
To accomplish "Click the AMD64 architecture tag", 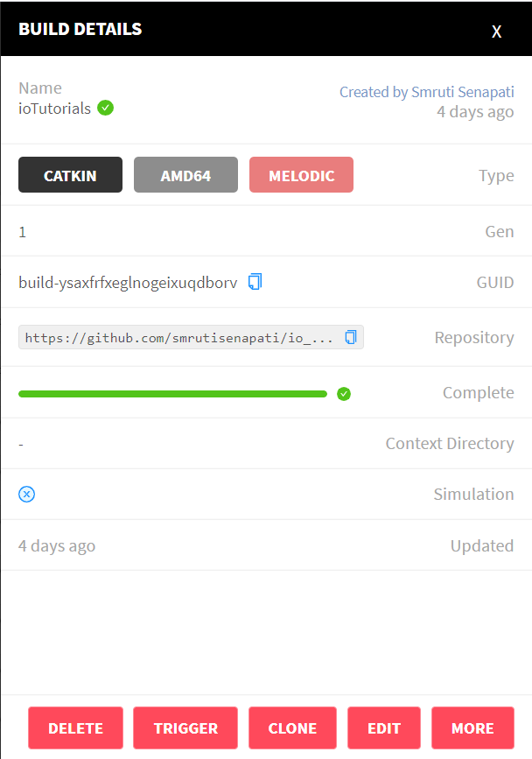I will coord(185,175).
